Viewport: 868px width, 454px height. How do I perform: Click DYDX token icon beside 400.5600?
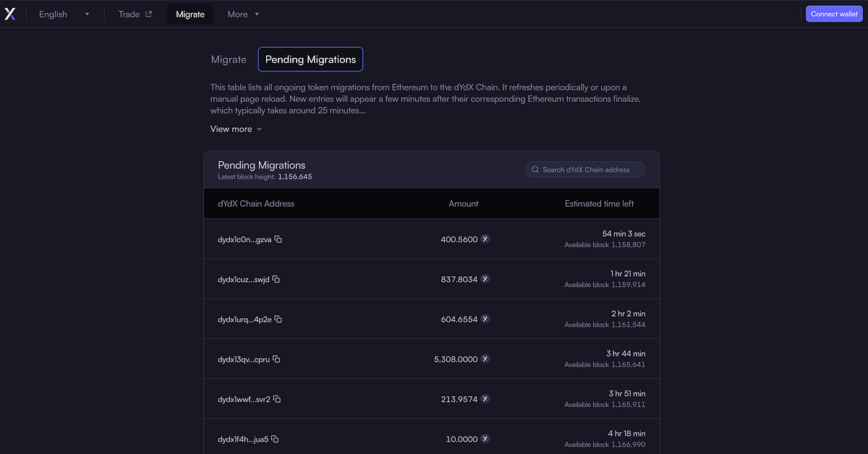point(485,239)
